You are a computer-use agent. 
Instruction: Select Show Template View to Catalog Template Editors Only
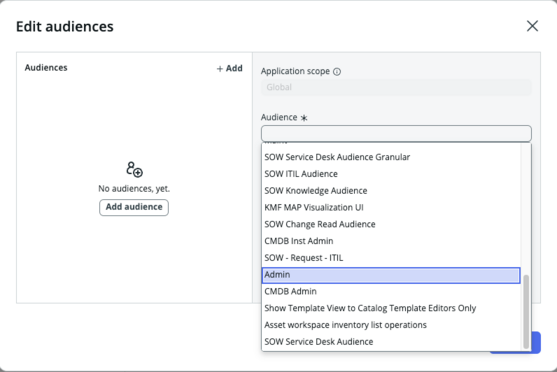click(x=391, y=308)
